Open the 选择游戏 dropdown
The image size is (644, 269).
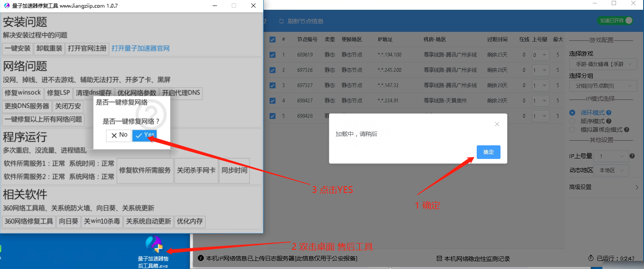[603, 64]
